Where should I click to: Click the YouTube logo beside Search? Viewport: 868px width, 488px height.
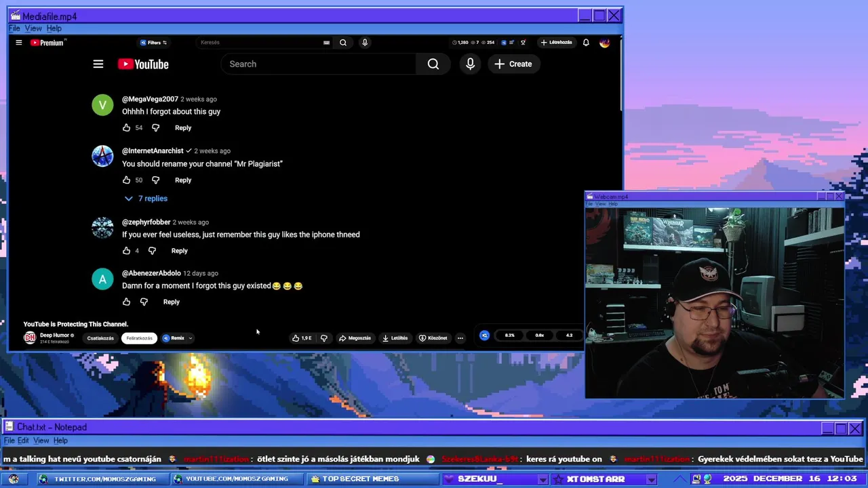coord(143,64)
